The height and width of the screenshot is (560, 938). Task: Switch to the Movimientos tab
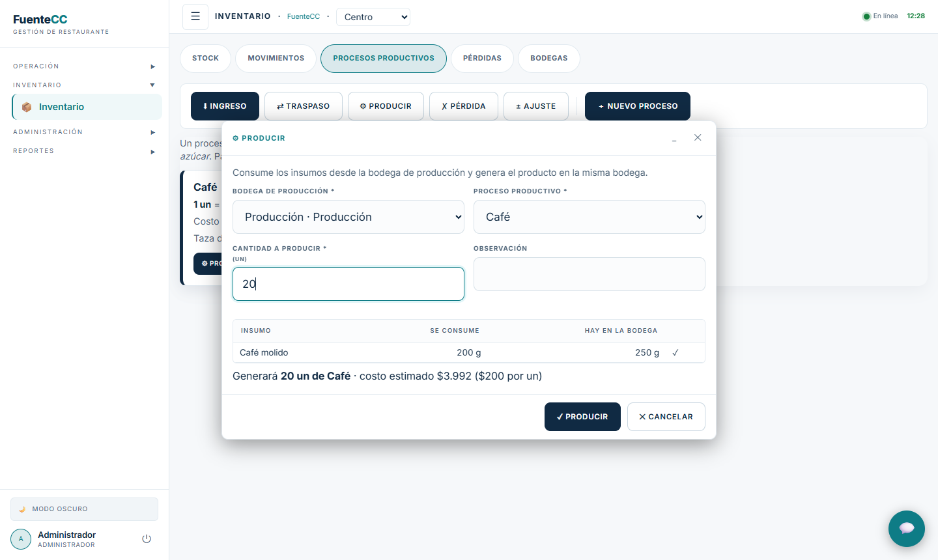[x=276, y=58]
